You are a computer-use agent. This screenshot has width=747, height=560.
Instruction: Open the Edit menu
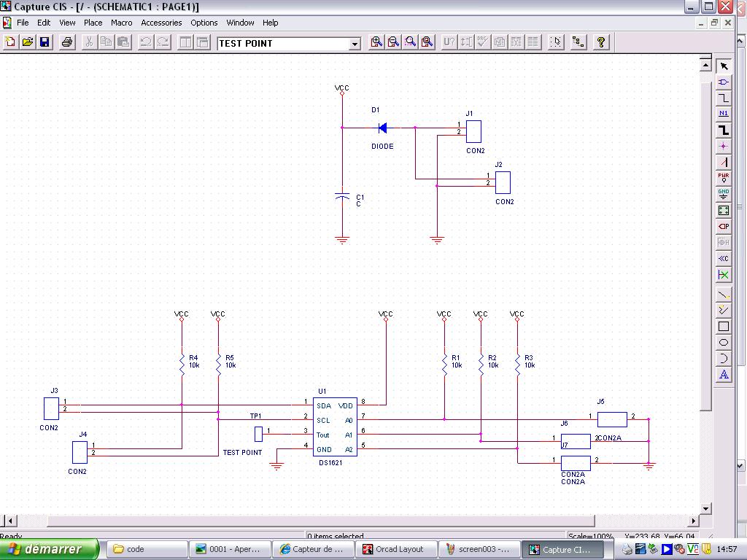pyautogui.click(x=44, y=23)
